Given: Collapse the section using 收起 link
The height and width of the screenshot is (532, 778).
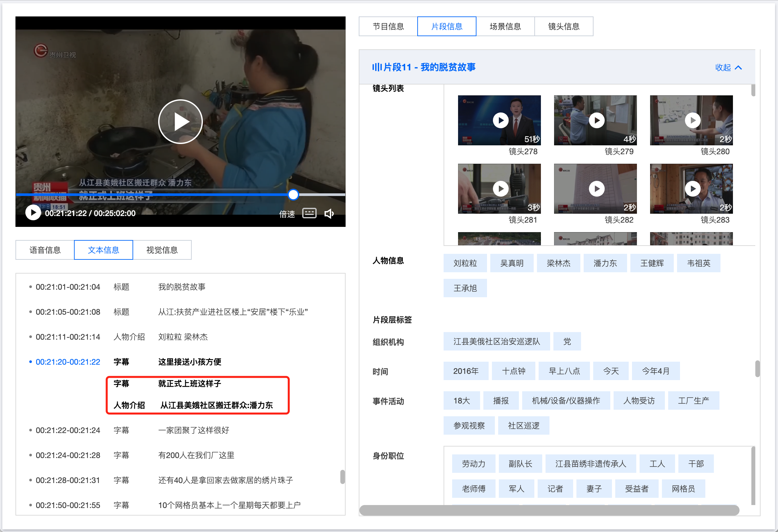Looking at the screenshot, I should [x=728, y=68].
